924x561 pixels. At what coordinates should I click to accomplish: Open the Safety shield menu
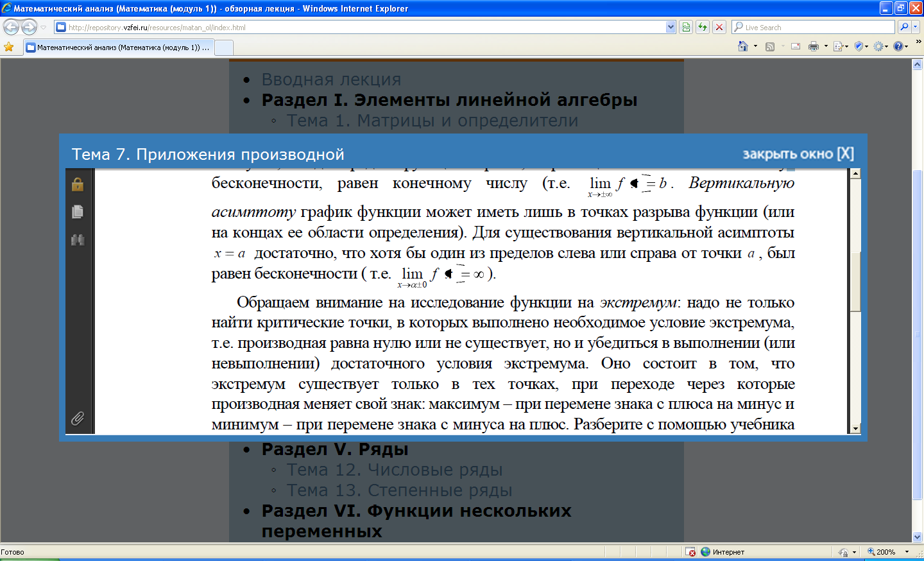(x=861, y=46)
